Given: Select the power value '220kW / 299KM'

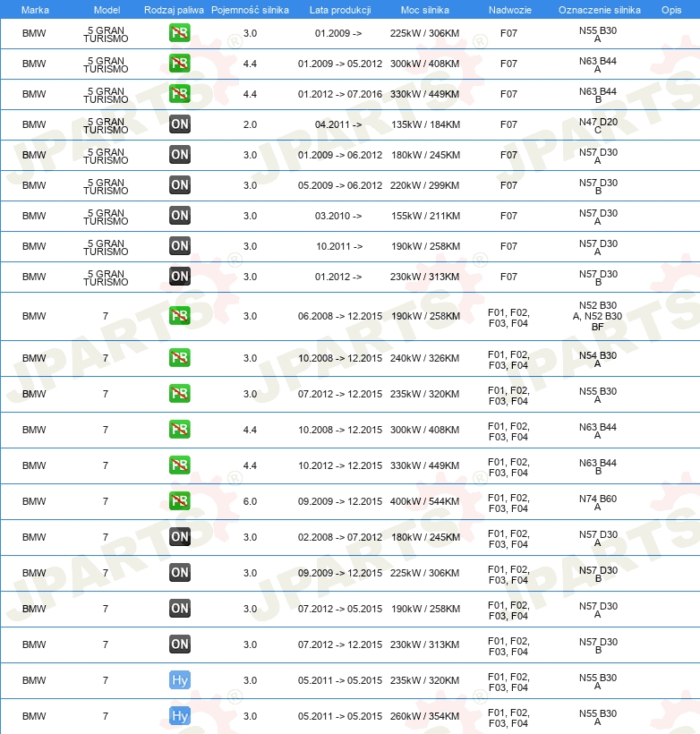Looking at the screenshot, I should [424, 185].
